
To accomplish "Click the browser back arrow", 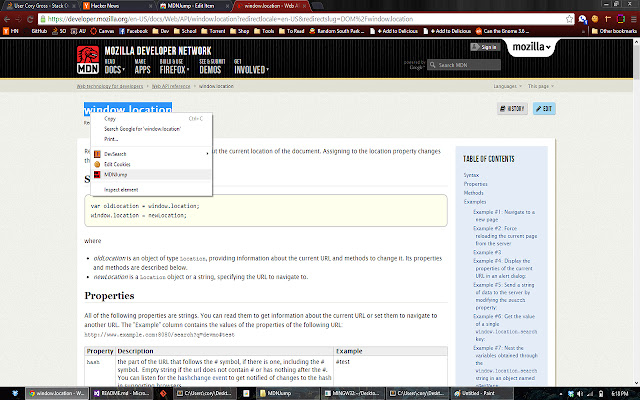I will [x=7, y=19].
